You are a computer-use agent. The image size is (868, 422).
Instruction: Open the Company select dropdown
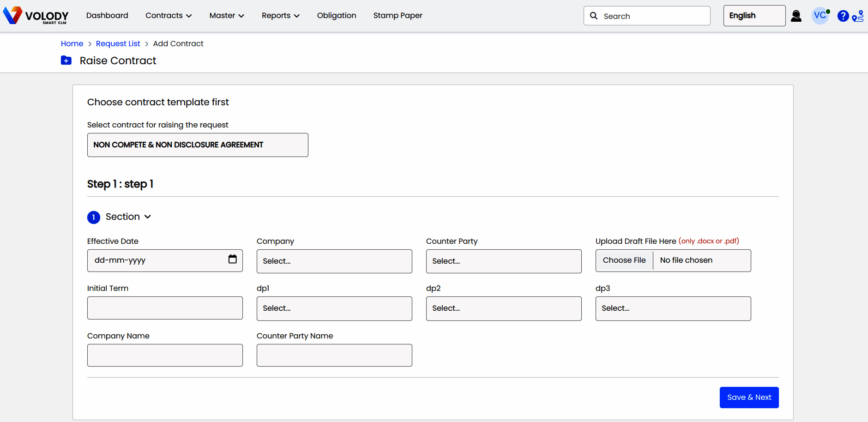[334, 261]
